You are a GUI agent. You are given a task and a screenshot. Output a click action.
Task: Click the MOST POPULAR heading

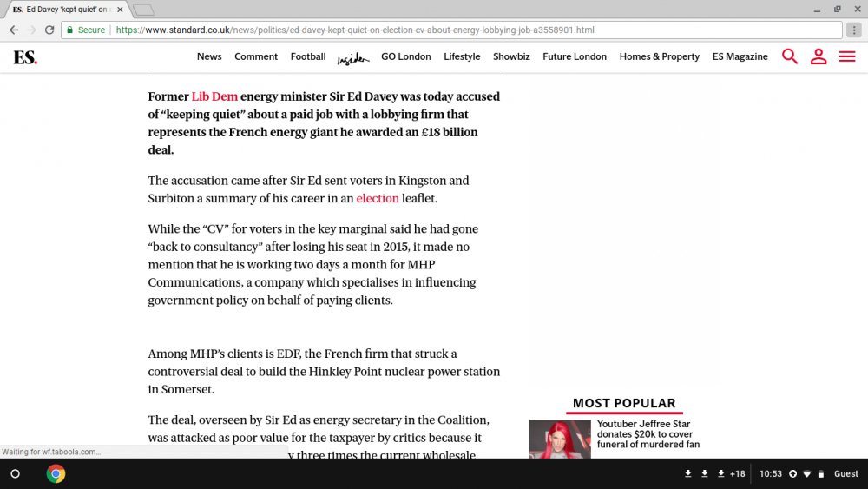pos(624,403)
